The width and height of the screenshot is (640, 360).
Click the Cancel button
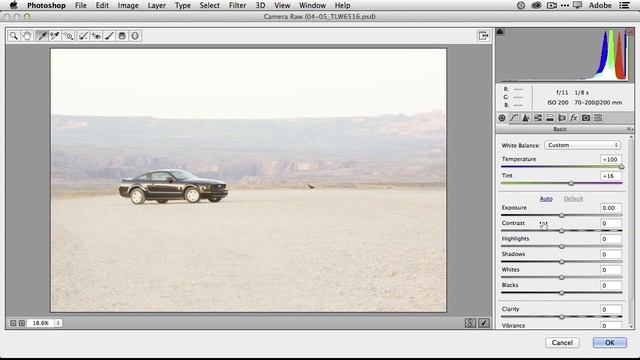tap(562, 342)
